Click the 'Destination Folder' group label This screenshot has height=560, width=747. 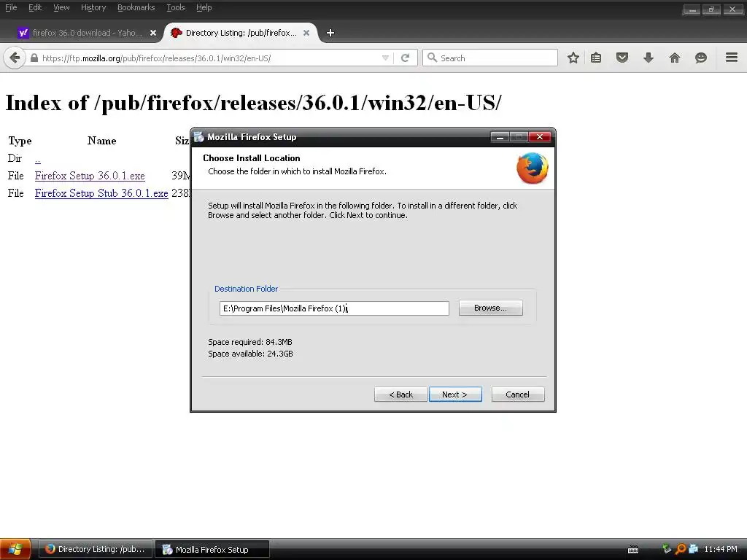[x=247, y=289]
